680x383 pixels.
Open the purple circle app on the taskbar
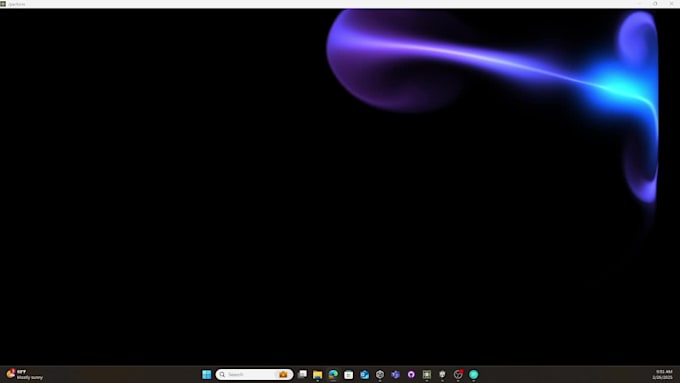[411, 374]
